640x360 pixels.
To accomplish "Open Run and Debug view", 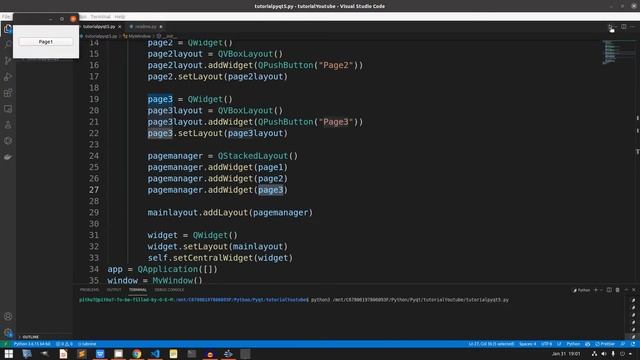I will coord(8,77).
